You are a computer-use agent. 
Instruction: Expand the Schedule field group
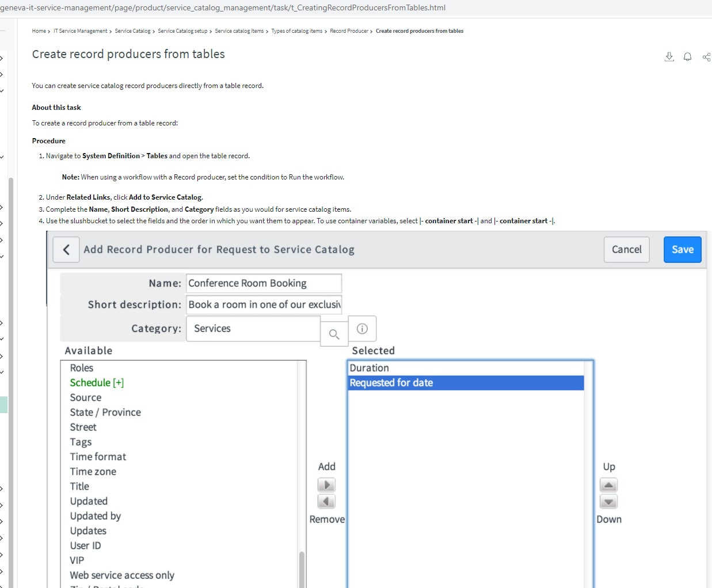(x=119, y=382)
